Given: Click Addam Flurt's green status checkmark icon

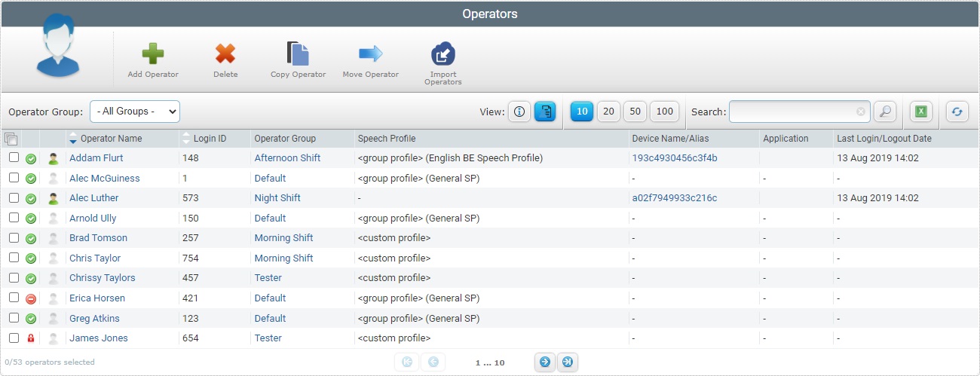Looking at the screenshot, I should [x=31, y=159].
